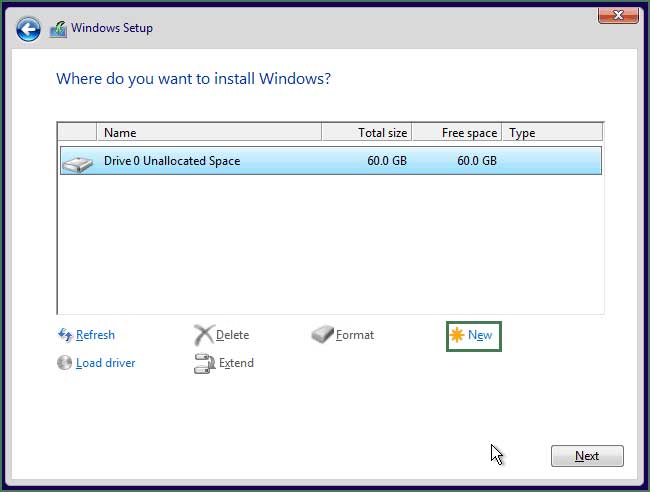The height and width of the screenshot is (492, 650).
Task: Click the orange New star icon
Action: 457,335
